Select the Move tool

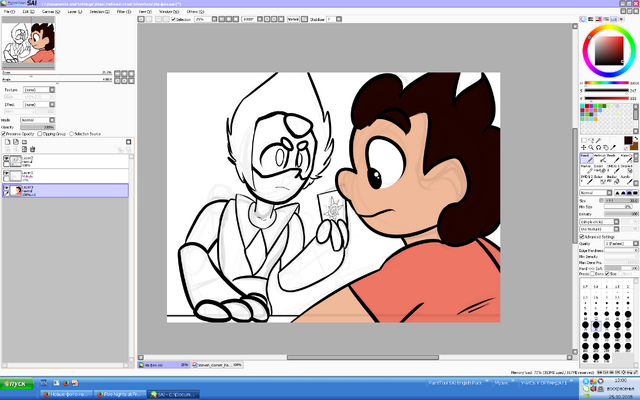point(583,147)
